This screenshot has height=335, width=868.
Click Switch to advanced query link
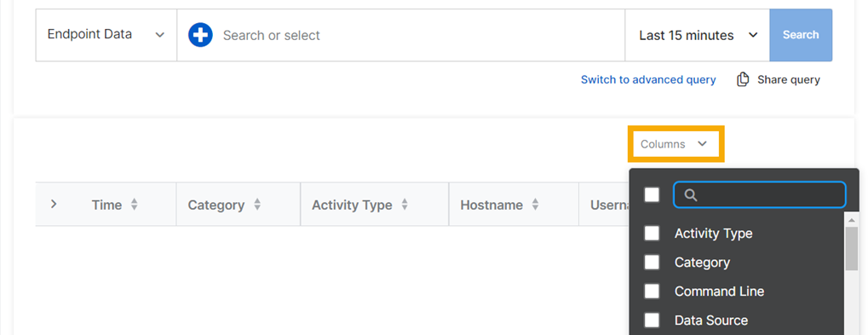point(648,80)
